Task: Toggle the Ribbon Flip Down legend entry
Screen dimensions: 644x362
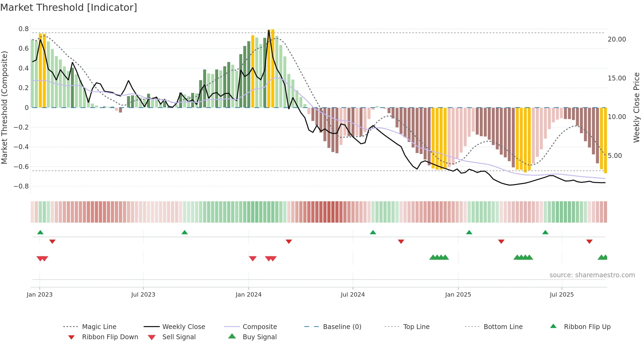Action: pos(103,337)
